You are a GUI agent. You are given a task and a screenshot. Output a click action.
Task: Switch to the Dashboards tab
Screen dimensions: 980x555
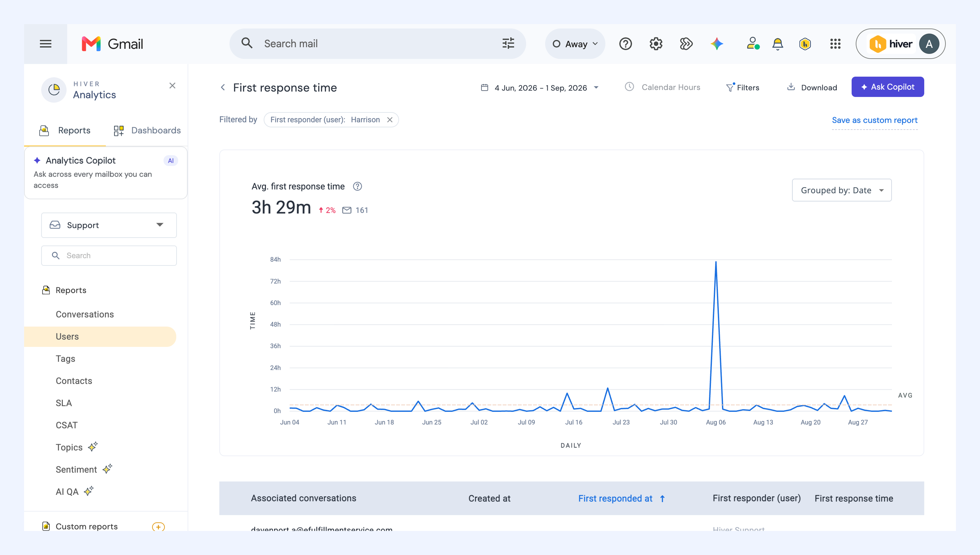(147, 131)
